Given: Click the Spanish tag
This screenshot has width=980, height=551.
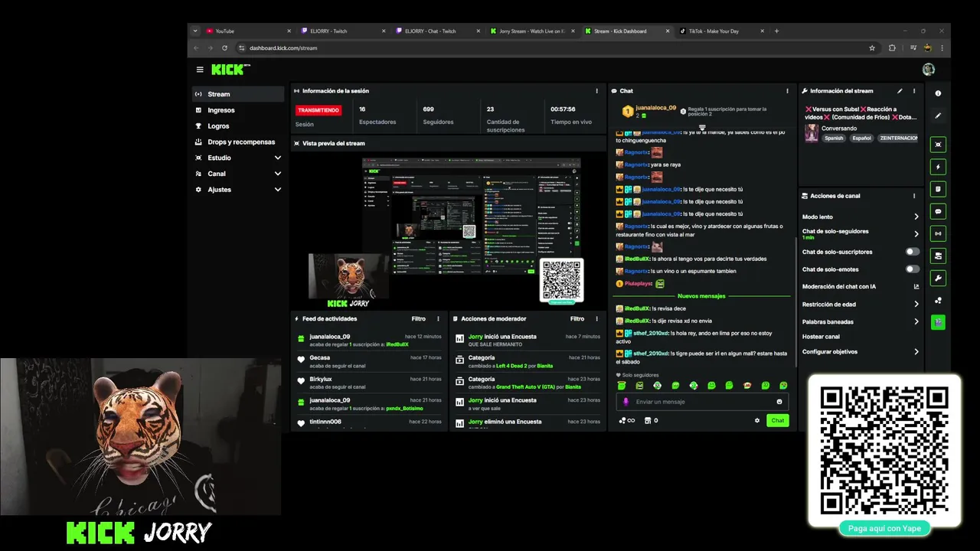Looking at the screenshot, I should point(834,139).
